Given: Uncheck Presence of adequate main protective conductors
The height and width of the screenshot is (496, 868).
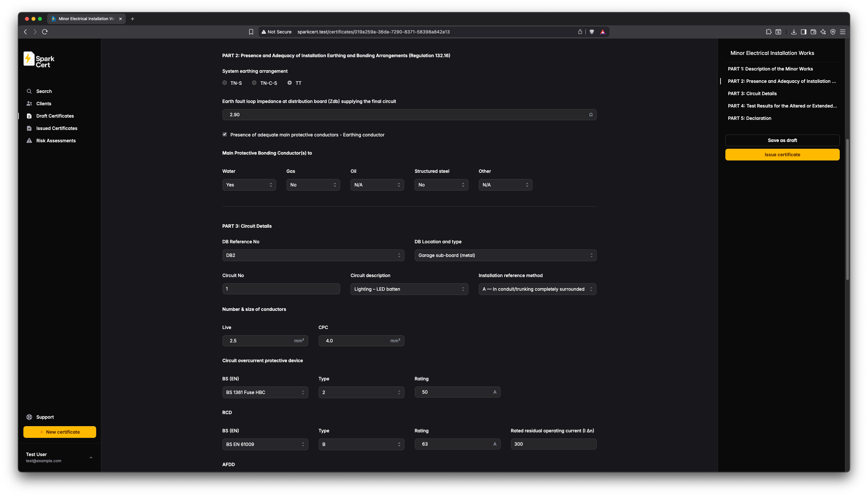Looking at the screenshot, I should tap(224, 134).
